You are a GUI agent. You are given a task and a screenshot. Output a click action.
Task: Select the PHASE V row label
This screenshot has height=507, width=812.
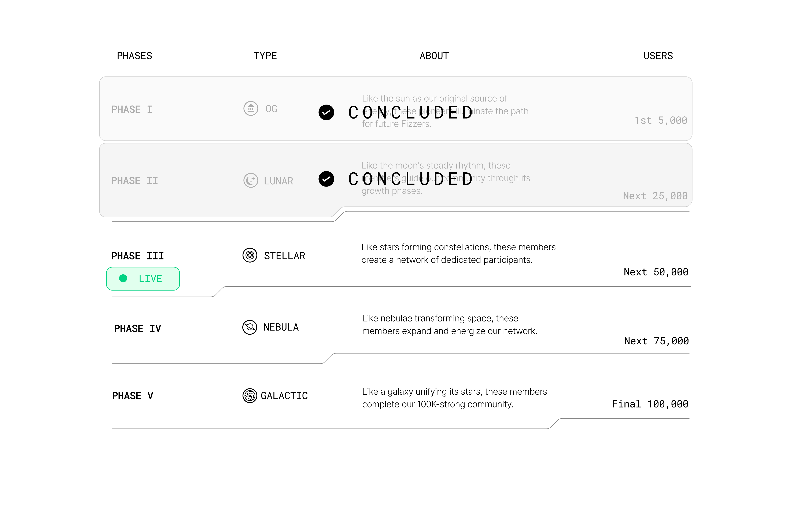(133, 396)
